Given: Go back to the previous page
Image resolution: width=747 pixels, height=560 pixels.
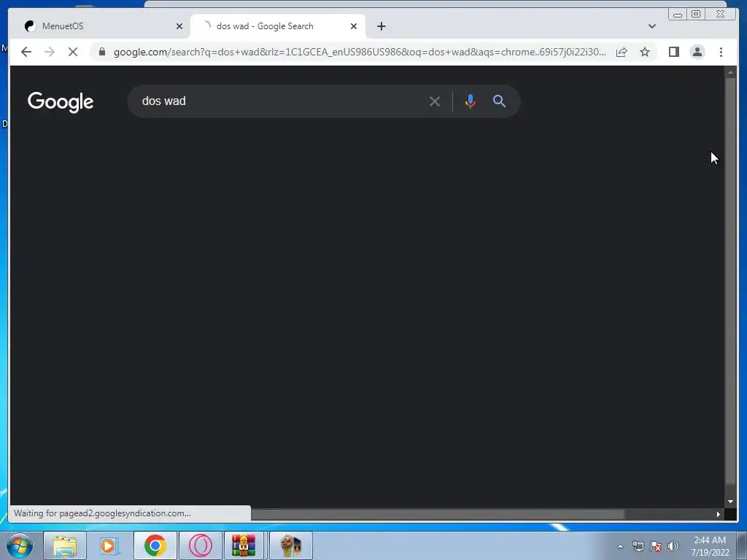Looking at the screenshot, I should [26, 52].
